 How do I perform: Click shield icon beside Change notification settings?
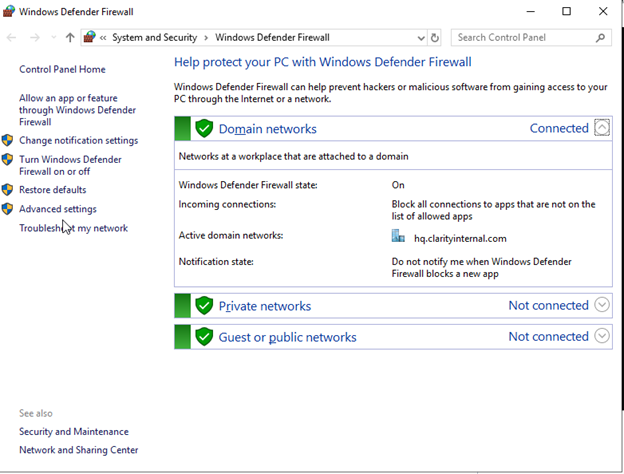click(x=7, y=140)
